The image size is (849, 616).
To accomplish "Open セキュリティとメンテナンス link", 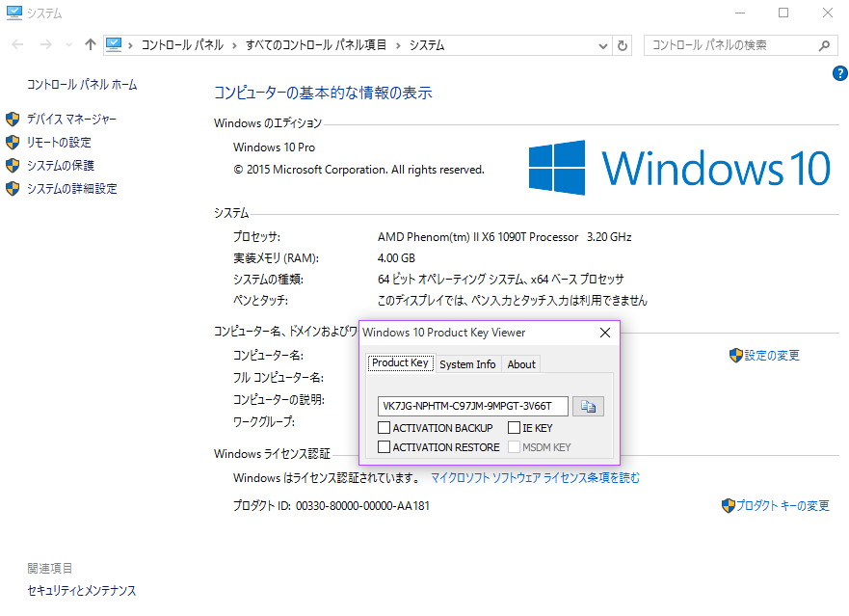I will 82,591.
